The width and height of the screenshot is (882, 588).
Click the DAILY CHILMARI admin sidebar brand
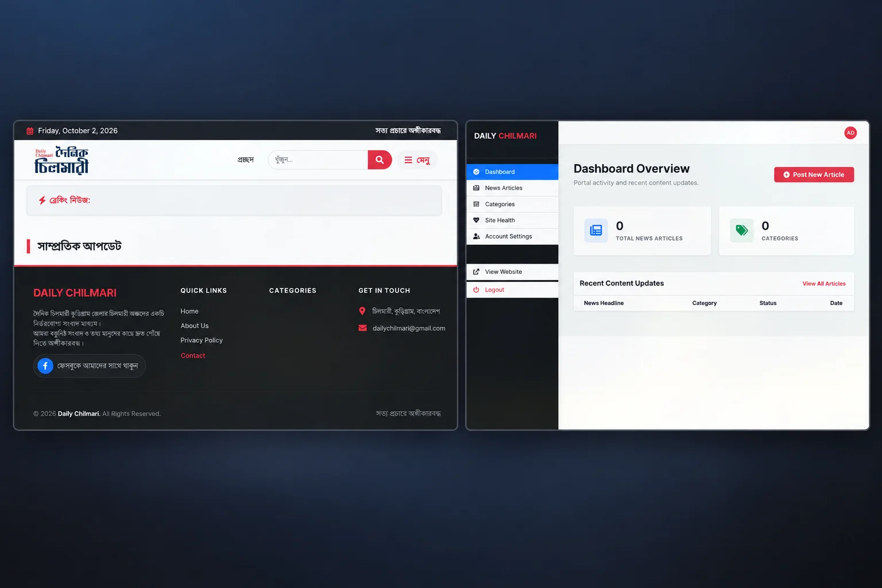[x=505, y=136]
